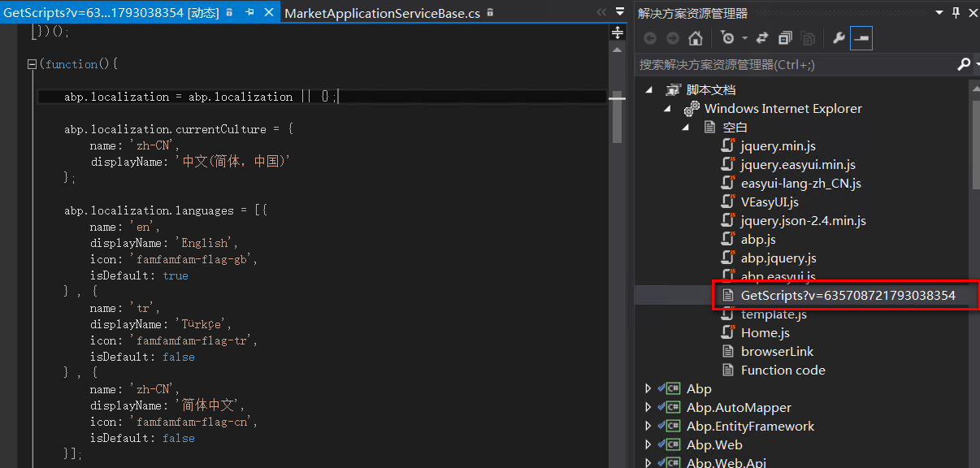Expand the Abp.EntityFramework project node

(648, 426)
